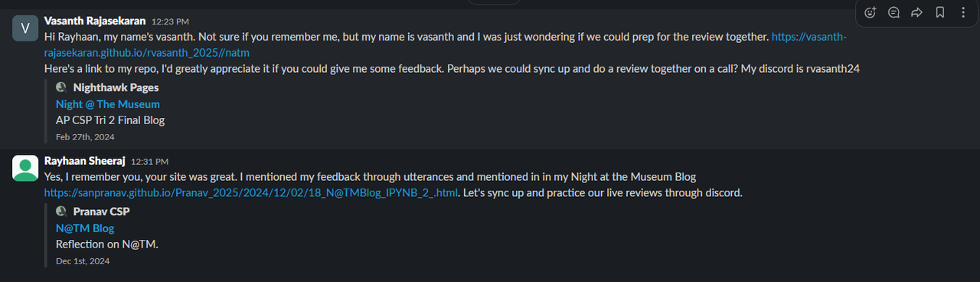Open Vasanth Rajasekaran's profile name
The image size is (980, 282).
[x=95, y=21]
